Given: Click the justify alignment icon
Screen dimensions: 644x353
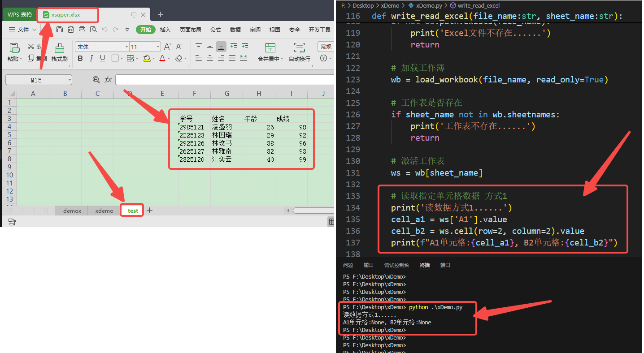Looking at the screenshot, I should point(232,58).
